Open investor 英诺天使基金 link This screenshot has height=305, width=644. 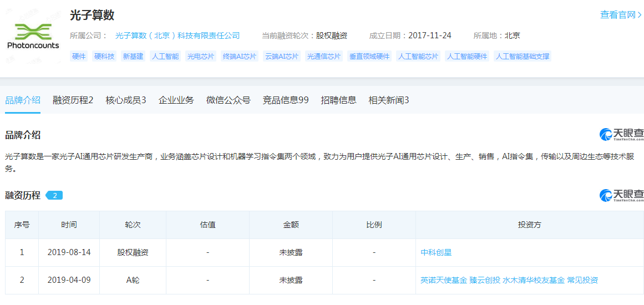tap(444, 281)
